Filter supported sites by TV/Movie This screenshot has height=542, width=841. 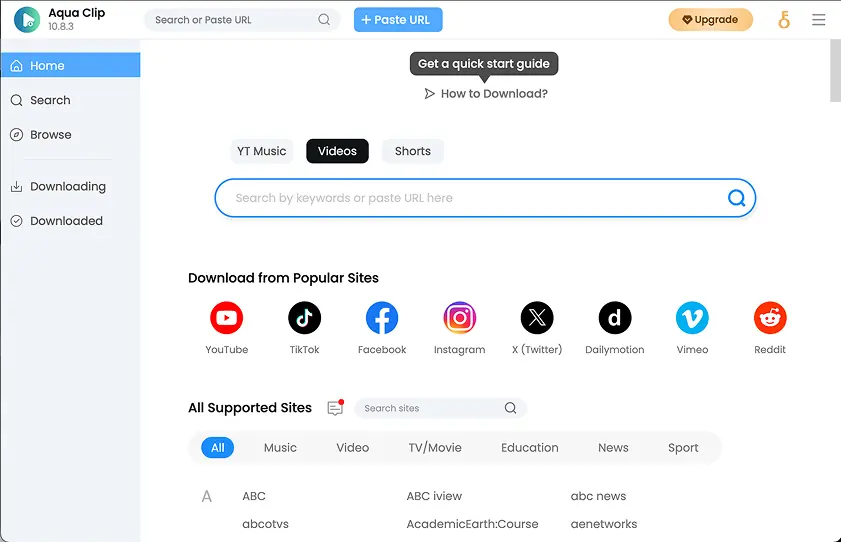435,448
